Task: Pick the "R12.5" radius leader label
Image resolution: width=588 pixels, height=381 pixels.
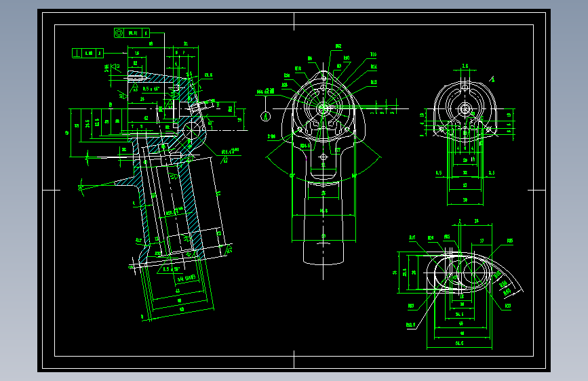Action: click(x=410, y=324)
